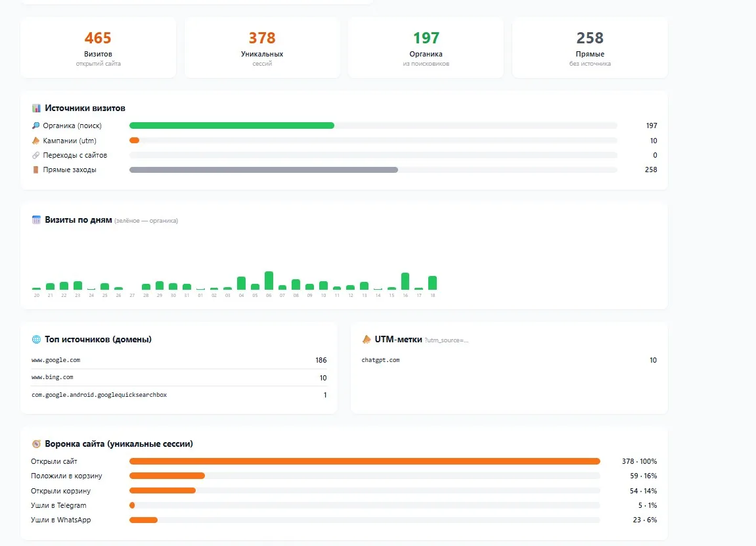Click the calendar icon beside Визиты по дням

(x=36, y=219)
